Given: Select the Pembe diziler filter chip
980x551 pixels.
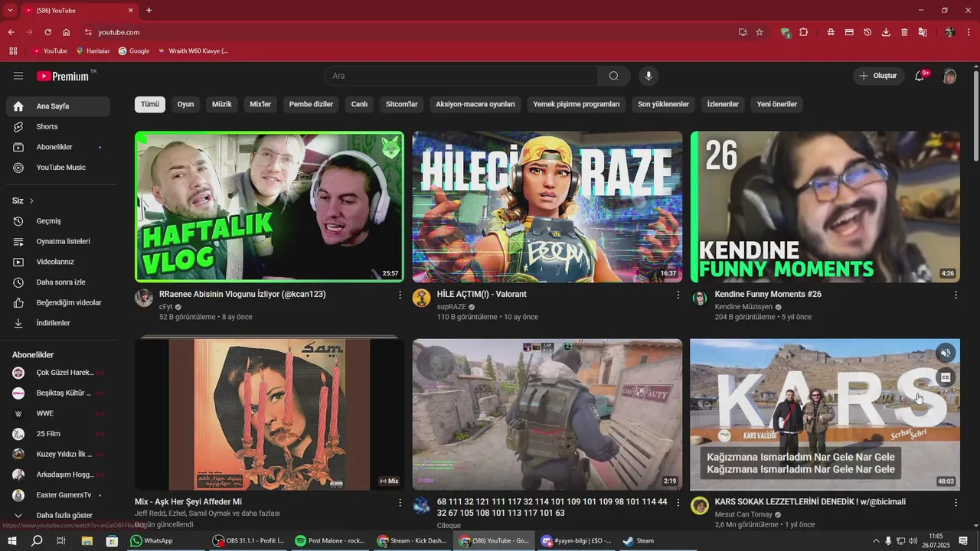Looking at the screenshot, I should point(311,104).
